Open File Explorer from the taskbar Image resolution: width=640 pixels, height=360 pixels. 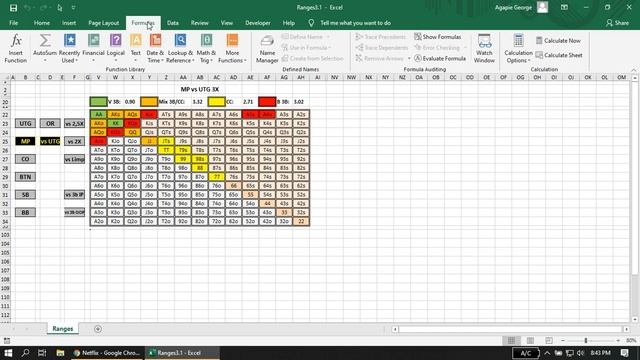pyautogui.click(x=60, y=353)
